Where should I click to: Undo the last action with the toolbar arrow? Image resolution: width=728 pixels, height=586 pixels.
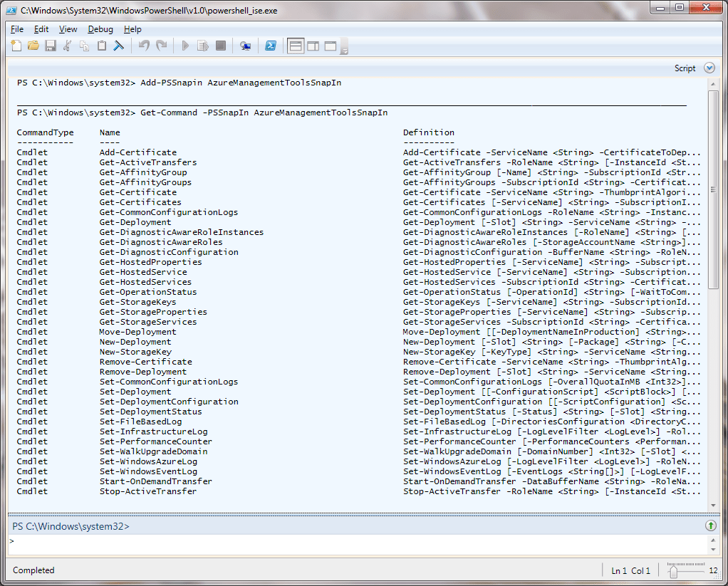[x=144, y=46]
